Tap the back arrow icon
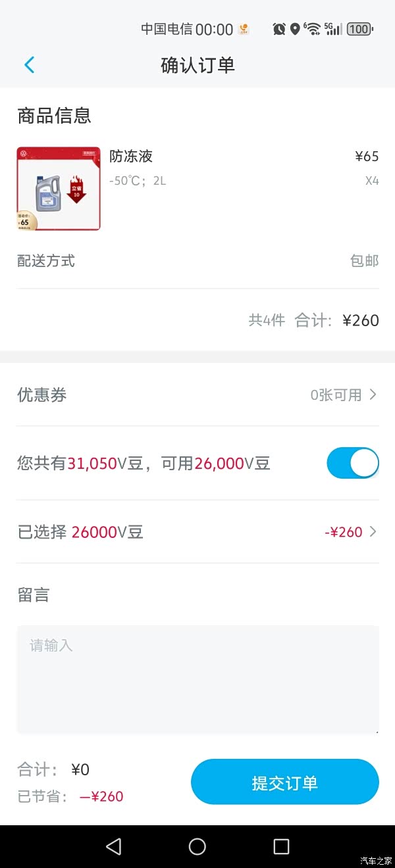The height and width of the screenshot is (868, 395). click(29, 64)
